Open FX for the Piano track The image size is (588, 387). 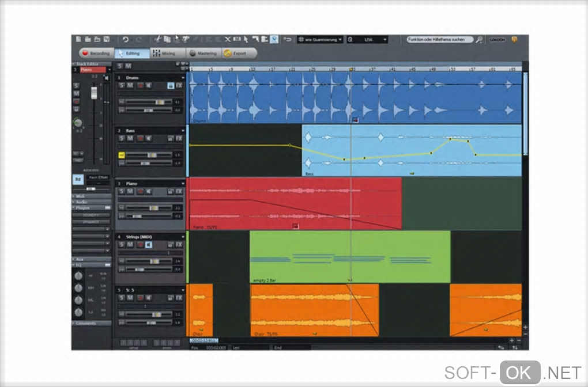(x=179, y=191)
